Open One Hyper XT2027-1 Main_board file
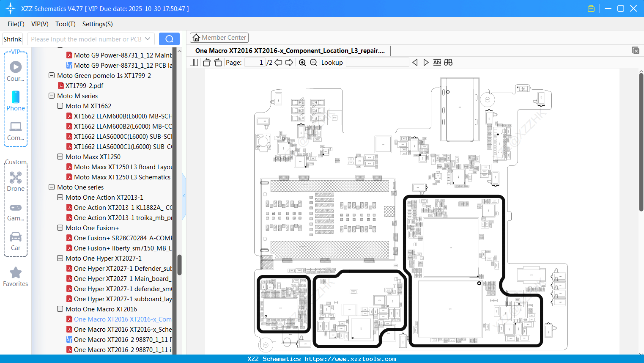The height and width of the screenshot is (363, 644). [119, 278]
